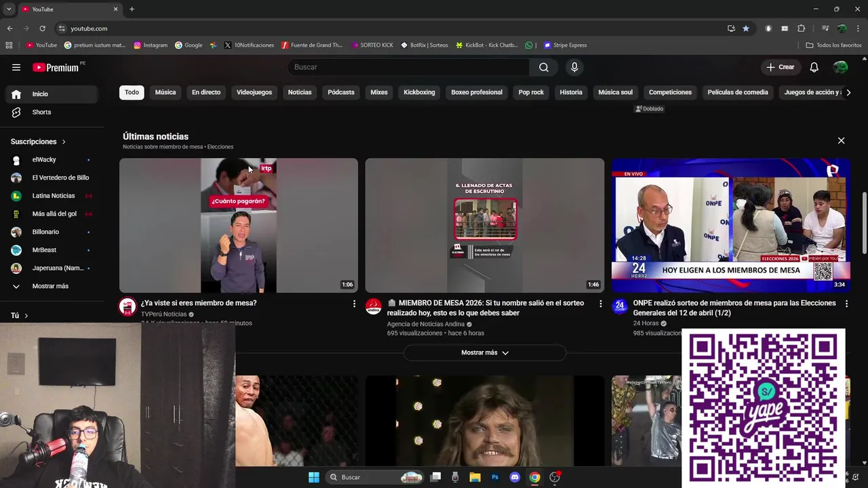The height and width of the screenshot is (488, 868).
Task: Open Photoshop from the taskbar
Action: click(x=495, y=477)
